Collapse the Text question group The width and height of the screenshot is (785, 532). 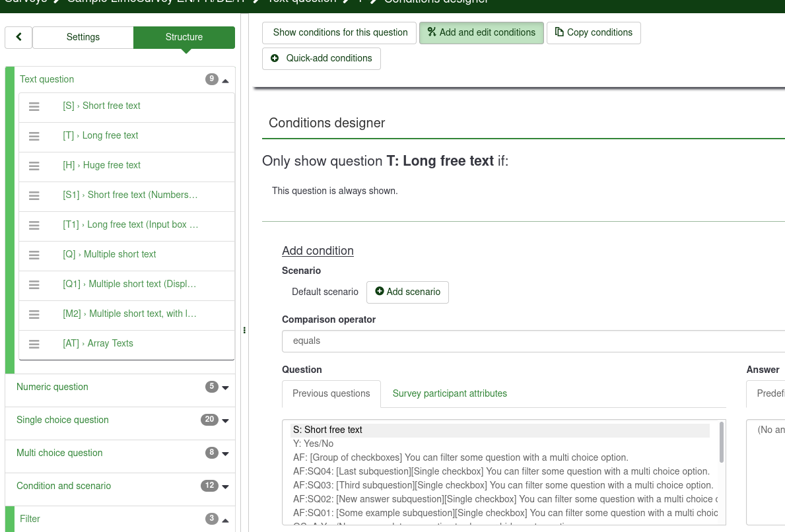tap(225, 81)
